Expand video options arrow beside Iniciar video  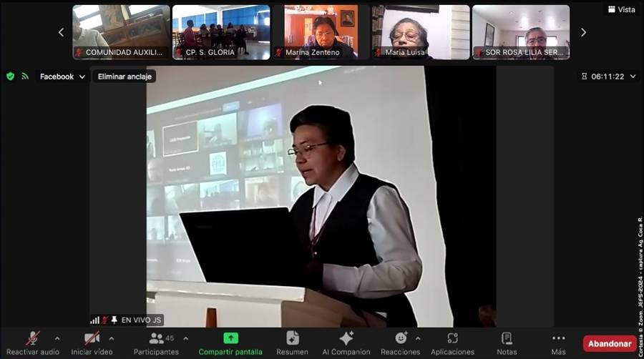[112, 339]
